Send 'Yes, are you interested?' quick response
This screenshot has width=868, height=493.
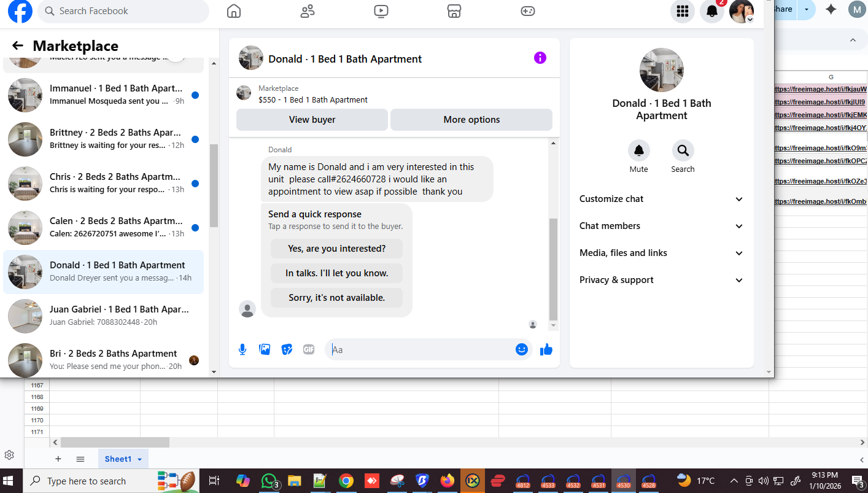click(336, 249)
